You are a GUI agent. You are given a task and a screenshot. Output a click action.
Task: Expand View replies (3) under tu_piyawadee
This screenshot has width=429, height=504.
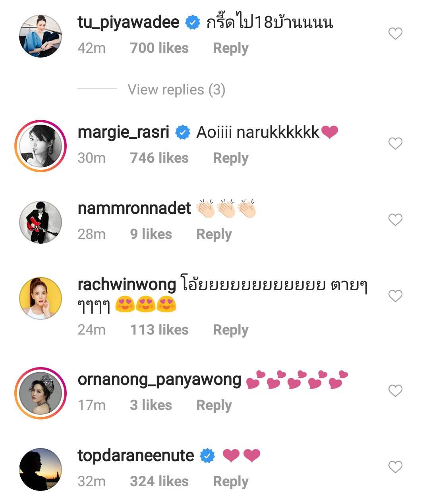(176, 90)
